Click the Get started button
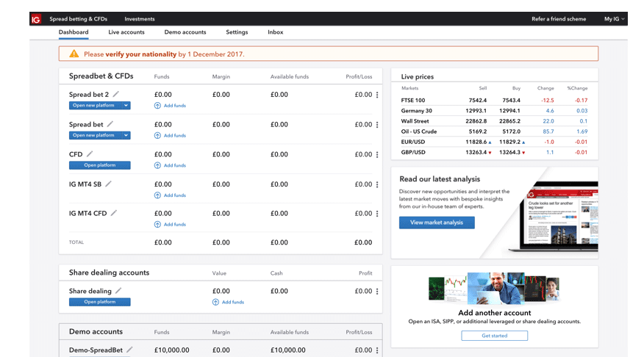 (x=495, y=336)
